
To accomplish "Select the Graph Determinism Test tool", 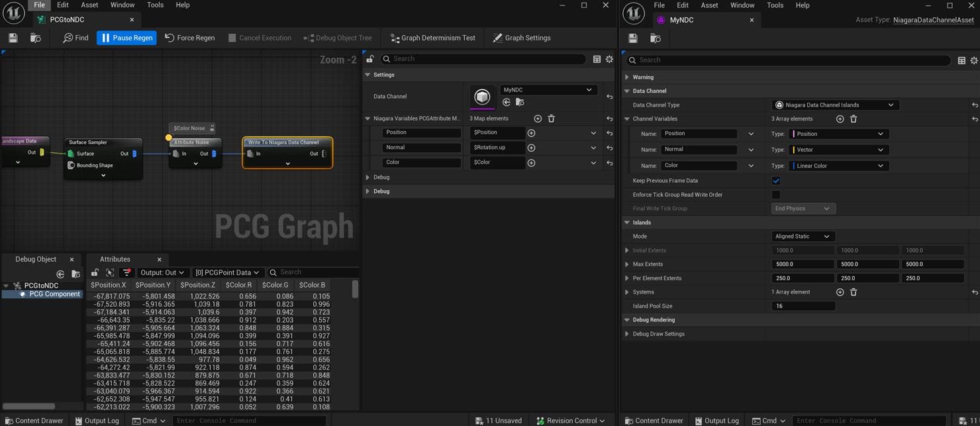I will (x=432, y=38).
